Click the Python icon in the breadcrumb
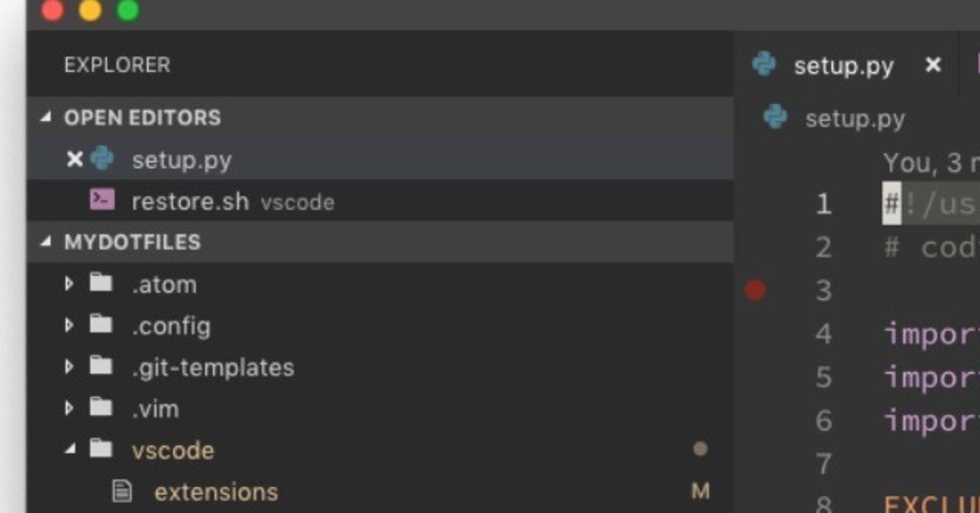Viewport: 980px width, 513px height. point(776,117)
